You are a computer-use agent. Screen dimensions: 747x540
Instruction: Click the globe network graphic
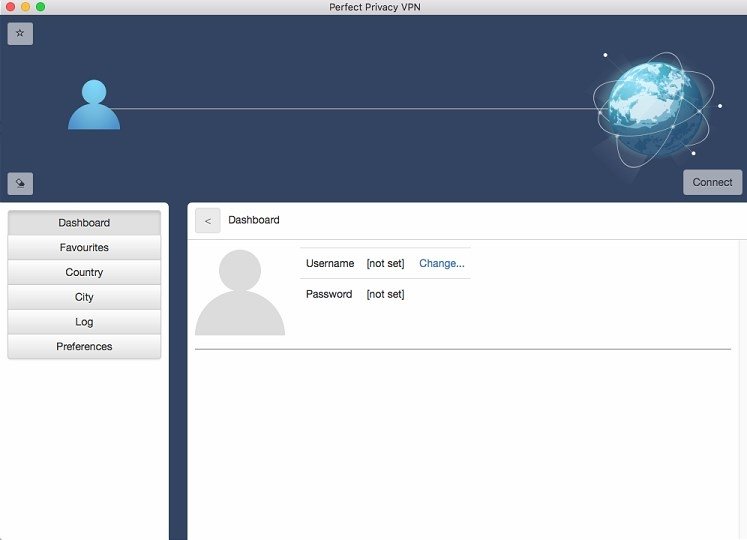(x=656, y=109)
